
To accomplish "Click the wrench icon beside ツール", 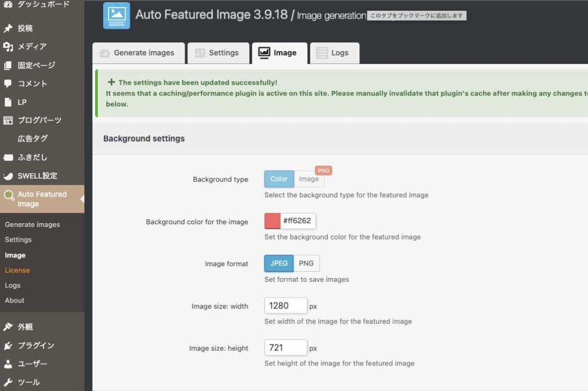I will pyautogui.click(x=8, y=382).
